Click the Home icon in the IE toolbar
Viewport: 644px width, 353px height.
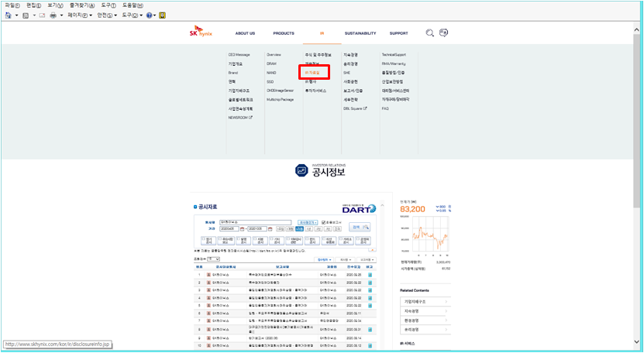tap(8, 15)
